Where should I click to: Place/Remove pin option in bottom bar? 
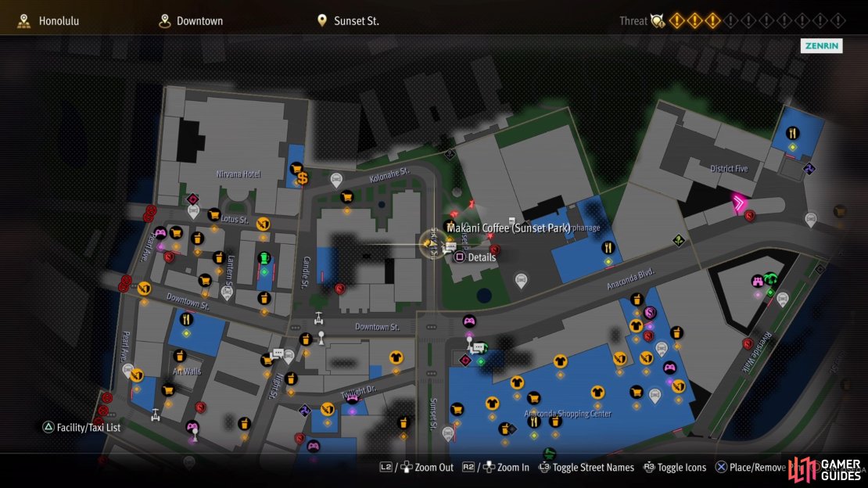click(751, 468)
